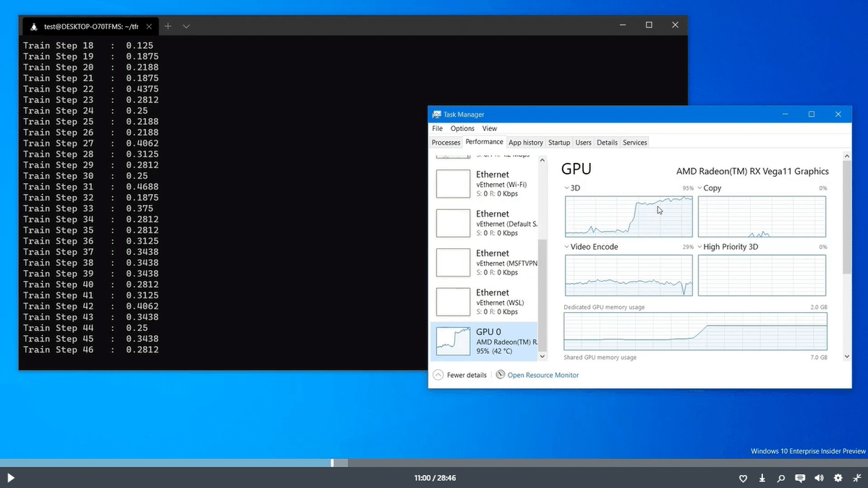Click Train Step 18 line in terminal
868x488 pixels.
pyautogui.click(x=88, y=46)
